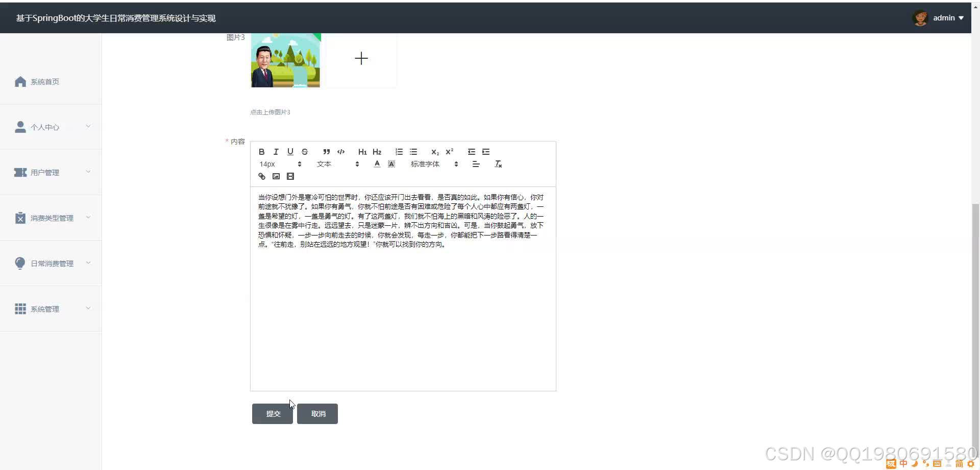Apply superscript formatting

[449, 151]
